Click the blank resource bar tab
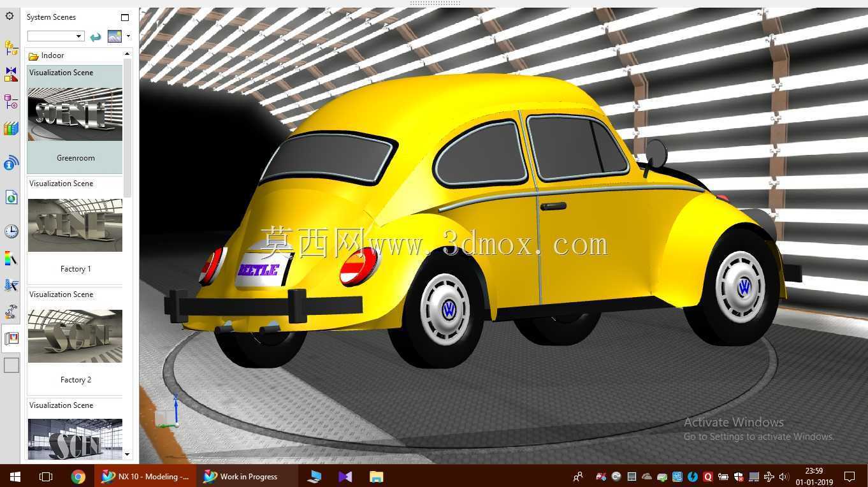The height and width of the screenshot is (487, 868). point(11,365)
